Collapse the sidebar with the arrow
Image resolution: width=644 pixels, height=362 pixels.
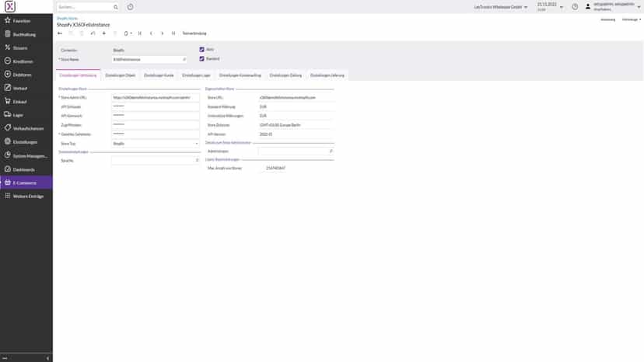(47, 358)
